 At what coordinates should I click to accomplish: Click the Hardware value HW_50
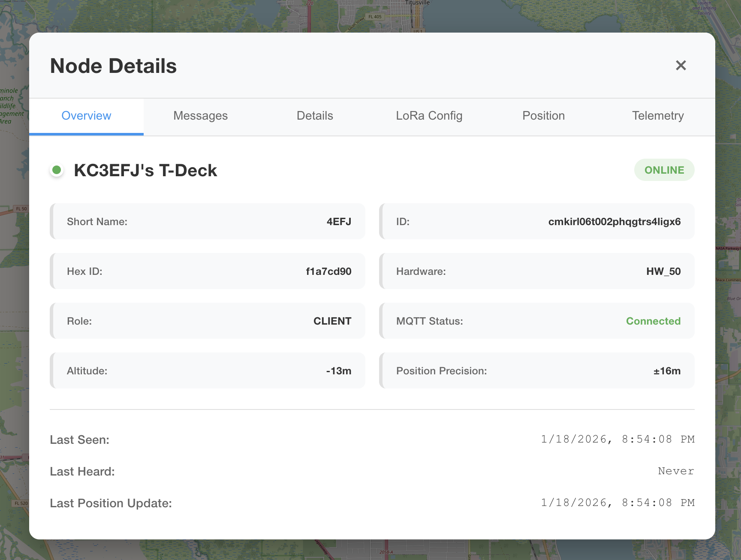(663, 271)
